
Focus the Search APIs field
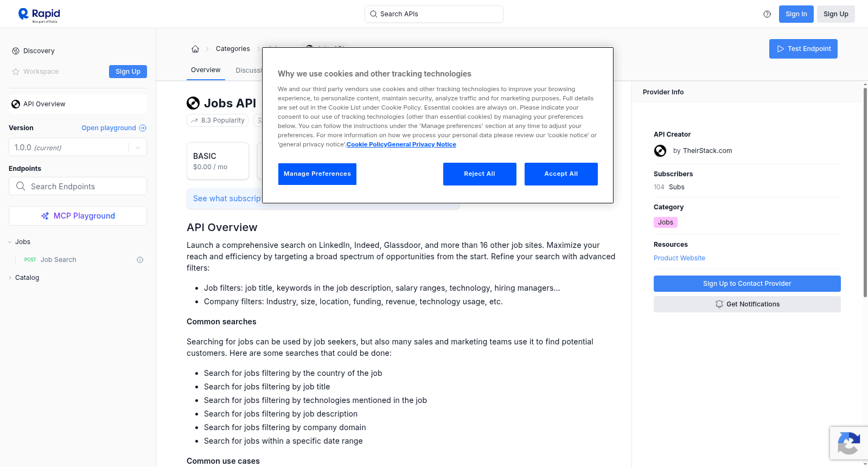(x=434, y=14)
